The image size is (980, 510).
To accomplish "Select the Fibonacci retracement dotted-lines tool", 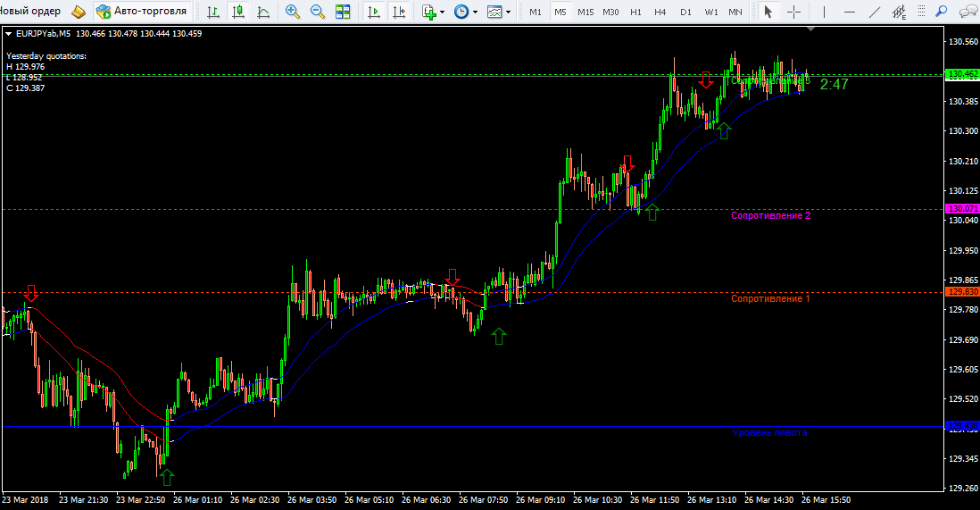I will pos(922,12).
